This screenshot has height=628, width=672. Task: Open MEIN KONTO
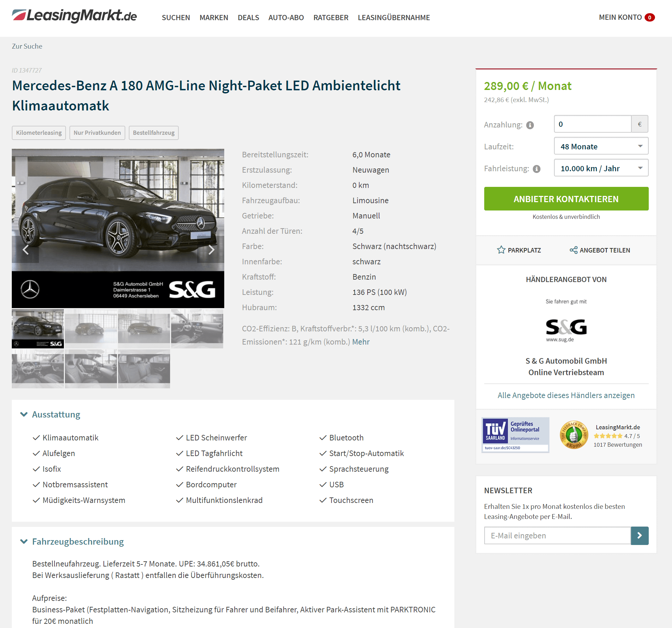click(620, 17)
